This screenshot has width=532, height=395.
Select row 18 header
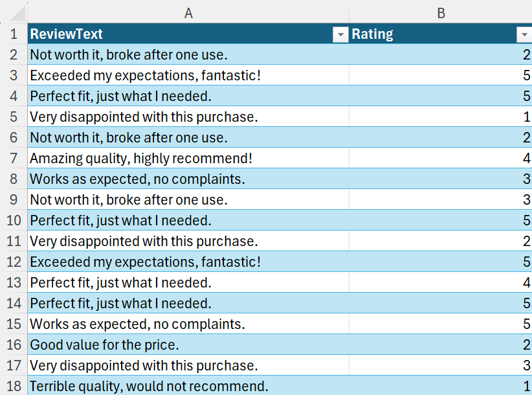click(x=14, y=386)
